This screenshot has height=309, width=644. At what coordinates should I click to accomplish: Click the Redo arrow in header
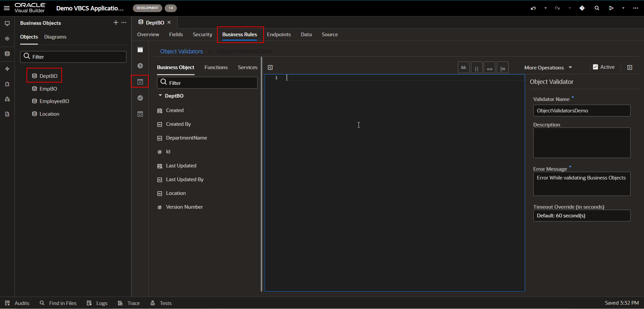click(x=557, y=8)
